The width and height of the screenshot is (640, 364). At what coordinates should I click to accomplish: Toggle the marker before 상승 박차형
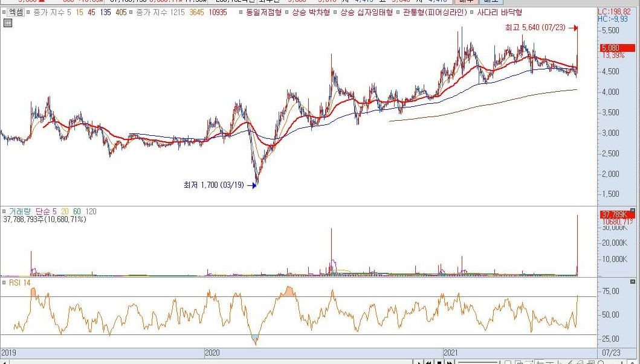(x=287, y=12)
